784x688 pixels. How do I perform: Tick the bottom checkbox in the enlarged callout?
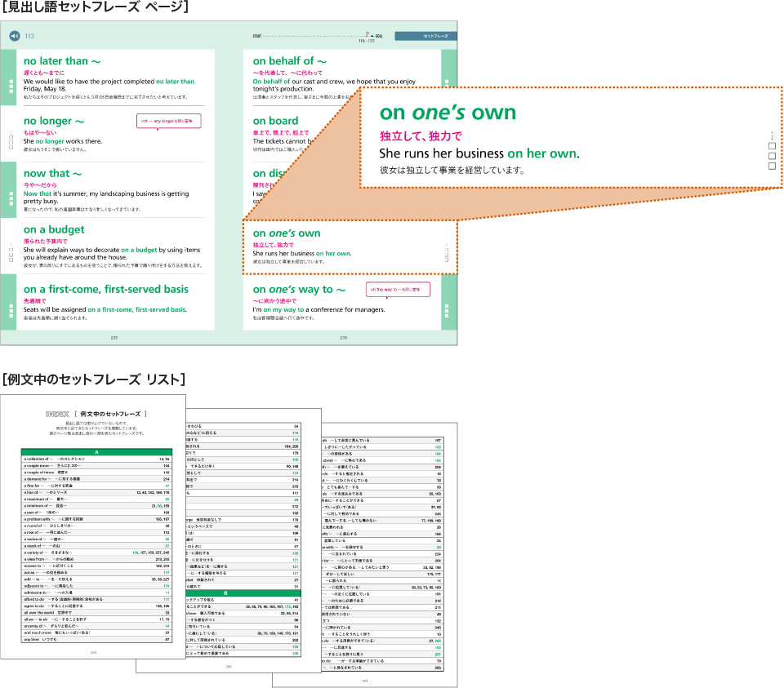pyautogui.click(x=772, y=166)
